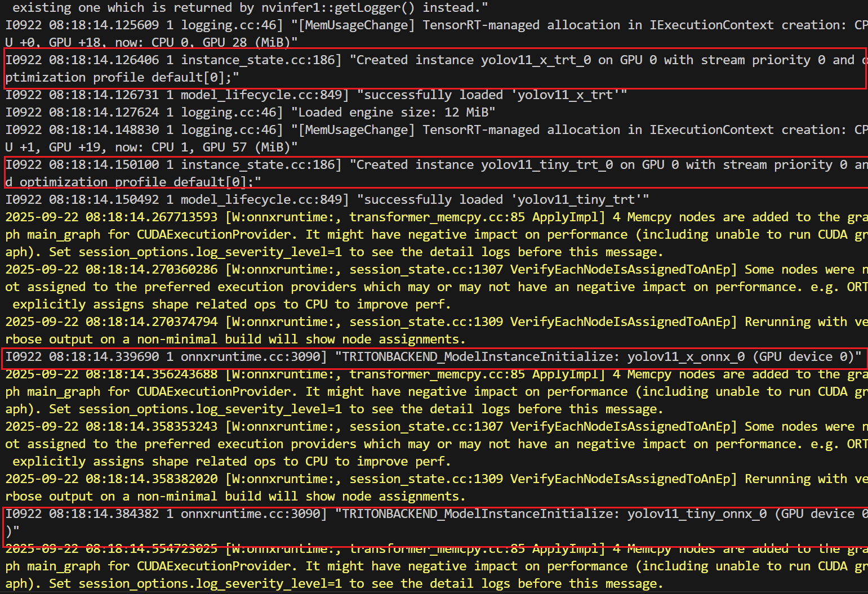Open session_state.cc:1309 at timestamp 08:18:14.270374794

point(426,322)
